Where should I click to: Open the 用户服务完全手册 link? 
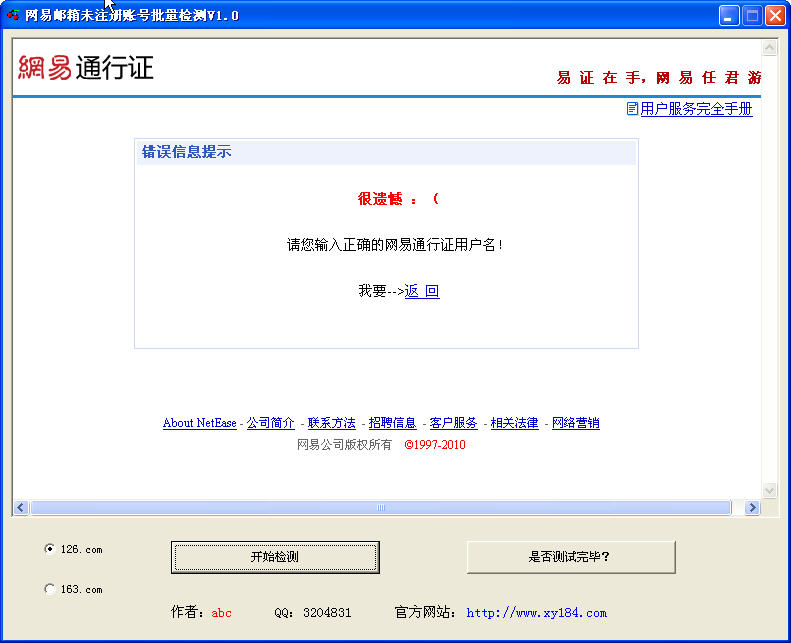pyautogui.click(x=696, y=108)
